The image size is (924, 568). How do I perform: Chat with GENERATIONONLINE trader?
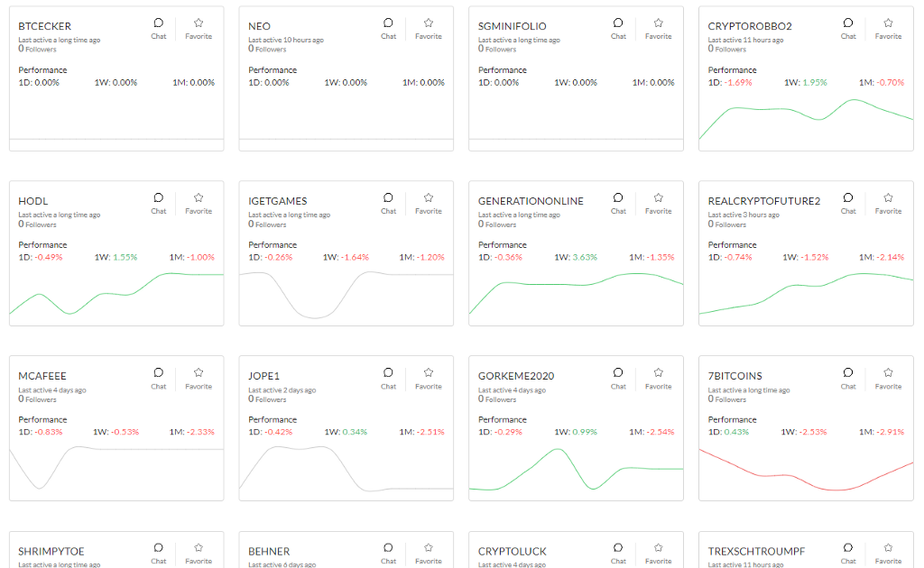click(x=618, y=203)
